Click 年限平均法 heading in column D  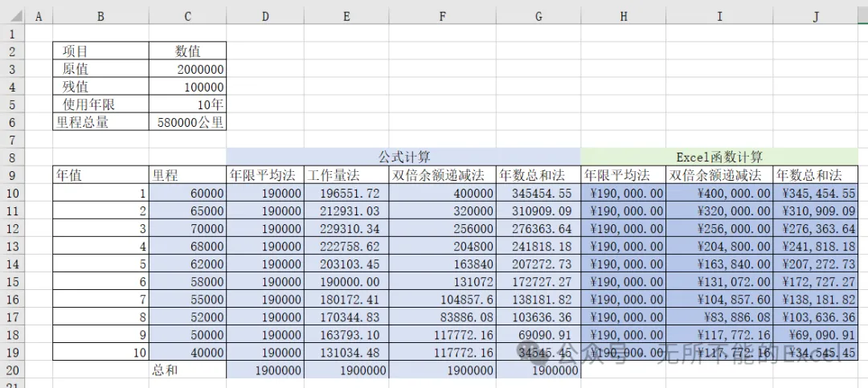(265, 175)
